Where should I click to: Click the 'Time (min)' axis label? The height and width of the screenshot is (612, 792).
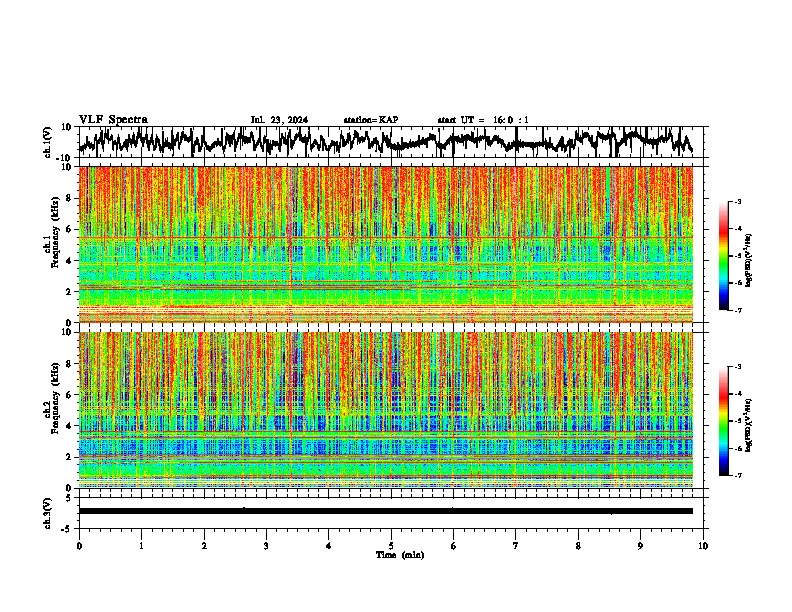[x=400, y=555]
